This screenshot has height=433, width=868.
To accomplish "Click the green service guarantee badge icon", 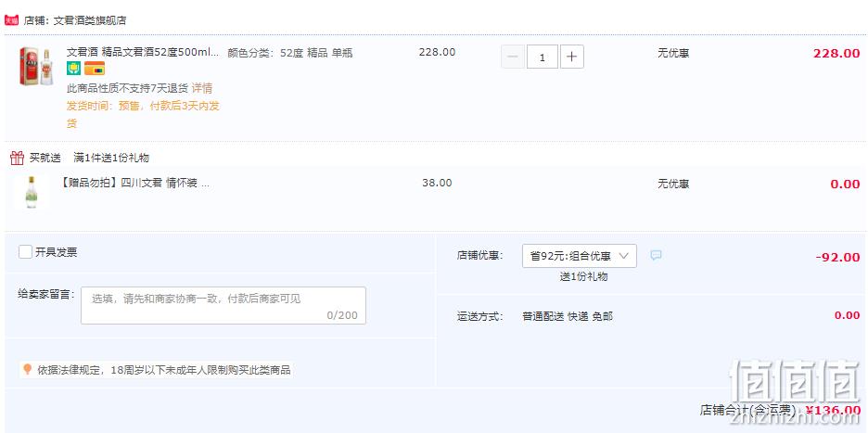I will coord(73,69).
